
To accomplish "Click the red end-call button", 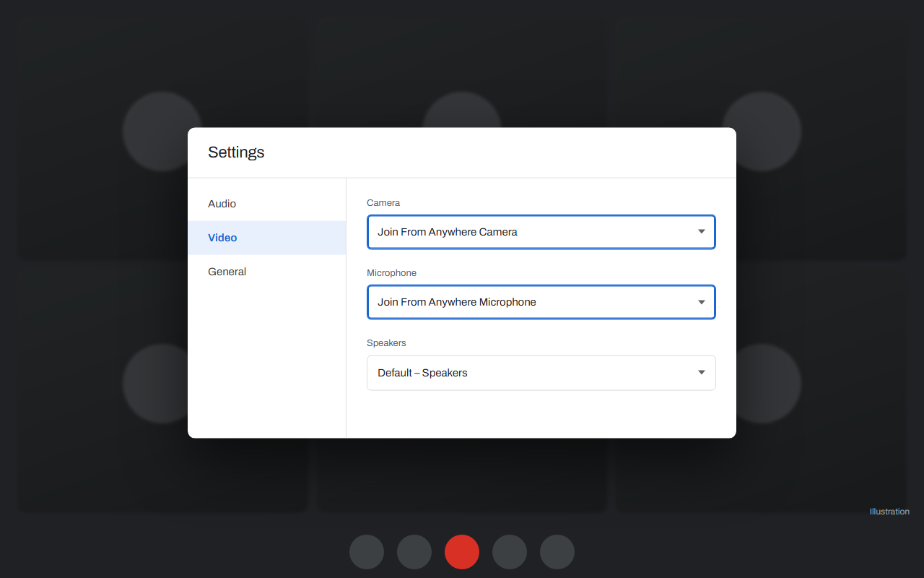I will (x=462, y=552).
